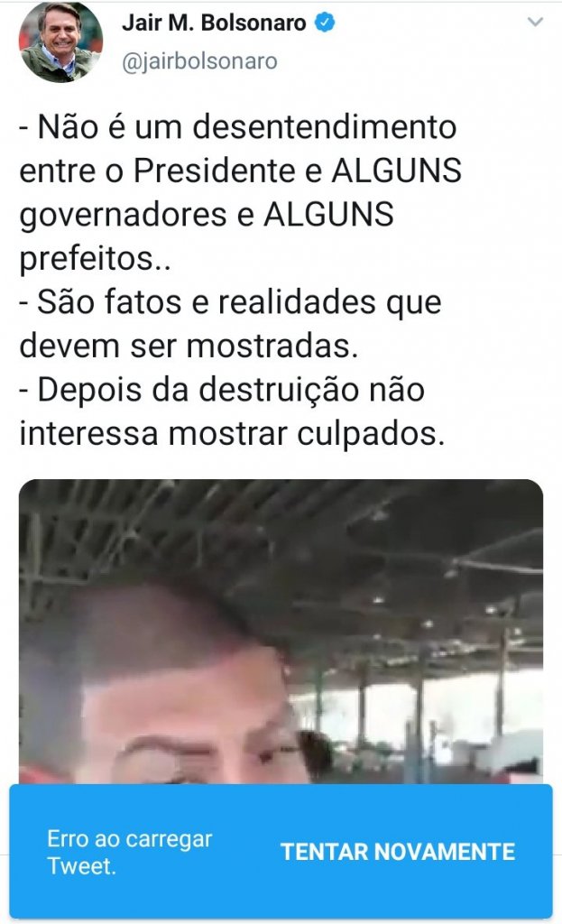Click the 'devem ser mostradas.' line
The height and width of the screenshot is (924, 562).
[189, 346]
